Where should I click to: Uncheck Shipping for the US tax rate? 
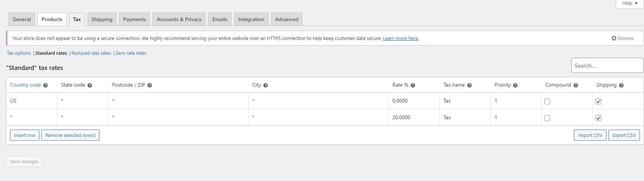pyautogui.click(x=598, y=101)
